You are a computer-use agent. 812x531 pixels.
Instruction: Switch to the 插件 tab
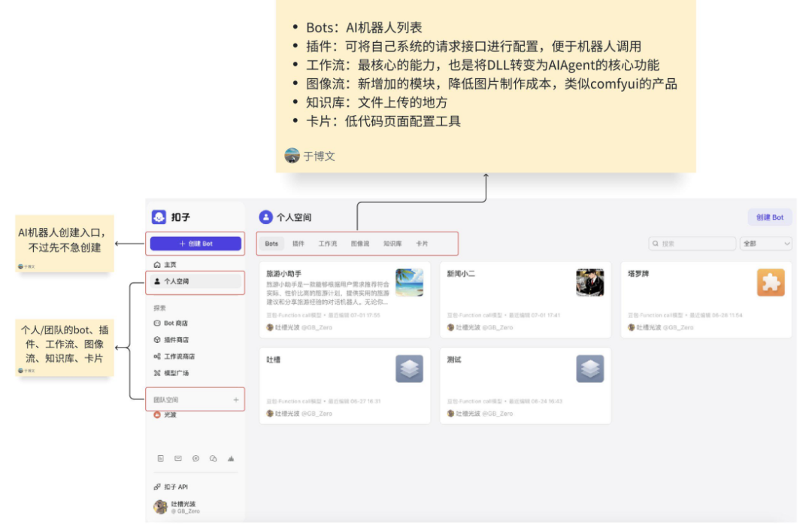[x=298, y=244]
